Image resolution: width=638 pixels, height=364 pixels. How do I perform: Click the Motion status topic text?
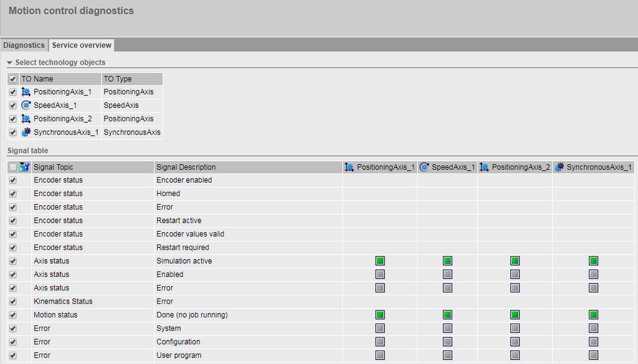pyautogui.click(x=55, y=314)
